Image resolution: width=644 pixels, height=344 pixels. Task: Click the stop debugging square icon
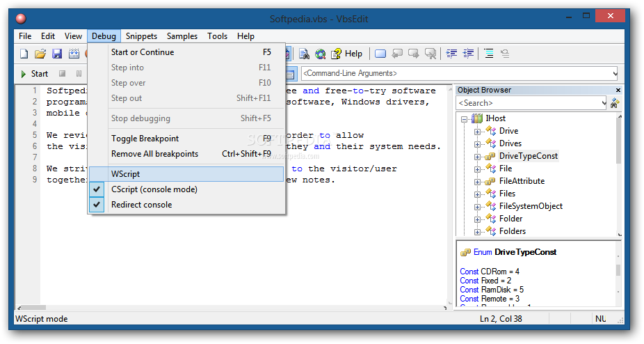pyautogui.click(x=62, y=74)
